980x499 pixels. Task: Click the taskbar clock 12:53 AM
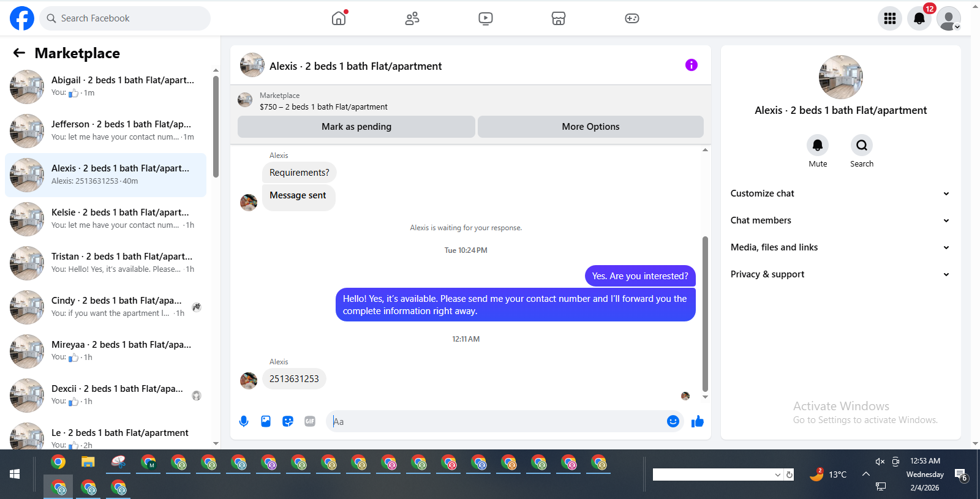pos(925,461)
